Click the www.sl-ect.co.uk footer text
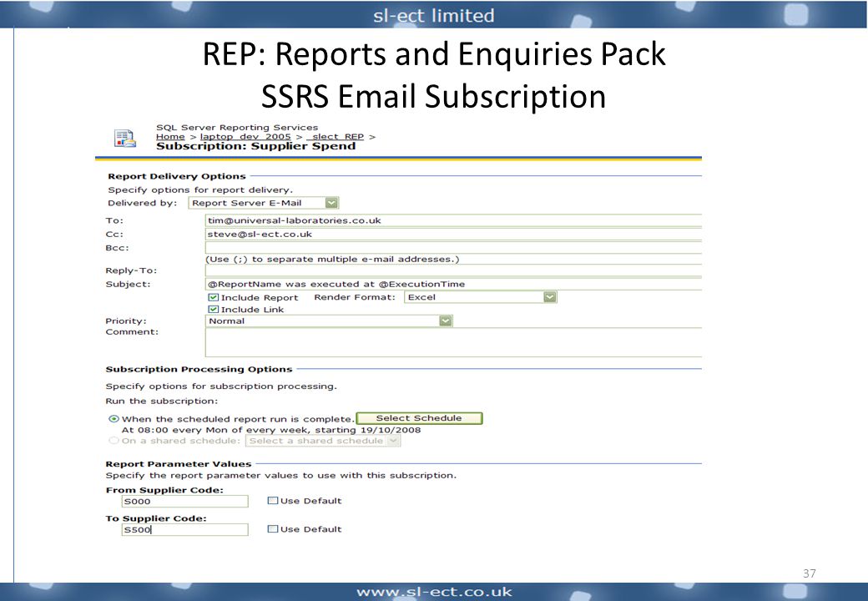This screenshot has height=601, width=868. 434,592
